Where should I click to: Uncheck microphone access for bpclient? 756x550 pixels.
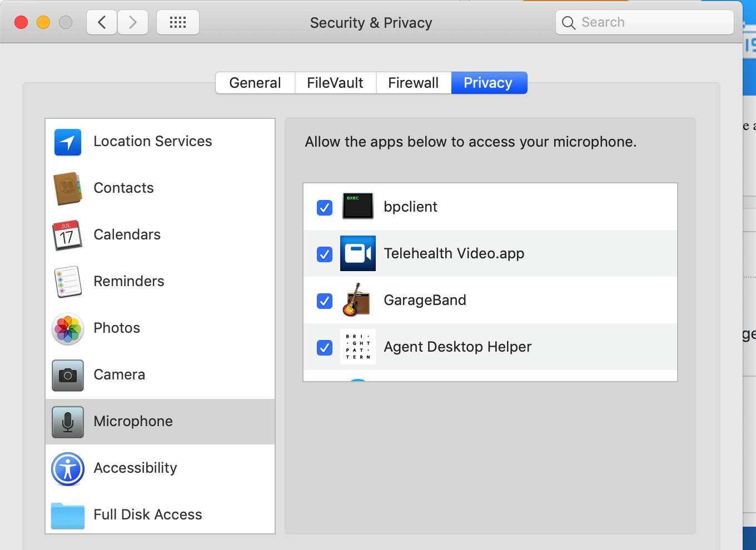pos(325,207)
